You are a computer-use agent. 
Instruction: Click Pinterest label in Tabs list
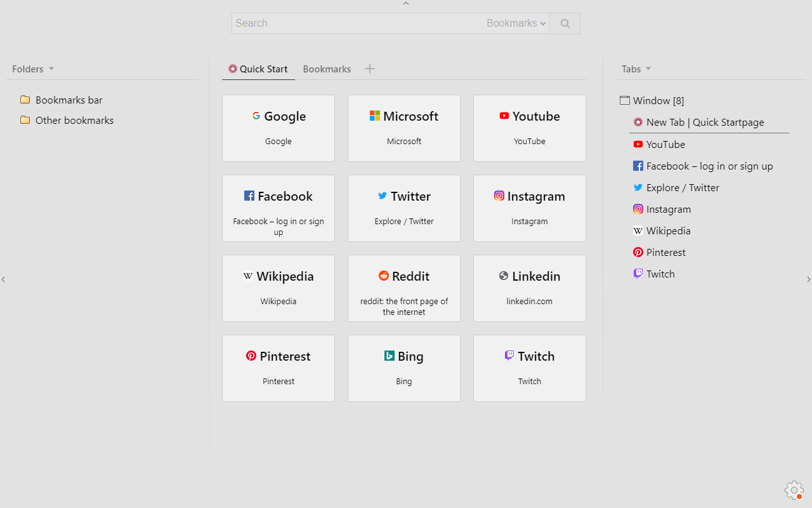coord(666,252)
